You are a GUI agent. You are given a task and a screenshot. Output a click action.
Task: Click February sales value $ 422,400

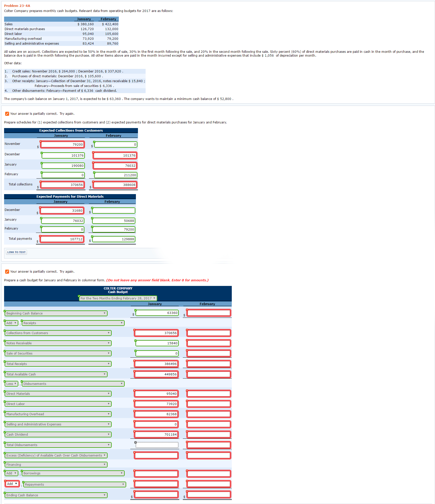110,24
